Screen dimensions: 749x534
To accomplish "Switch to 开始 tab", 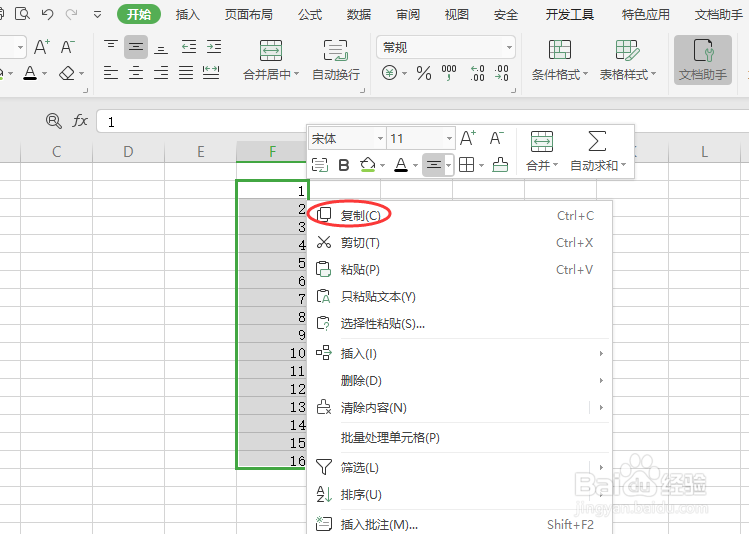I will [139, 14].
